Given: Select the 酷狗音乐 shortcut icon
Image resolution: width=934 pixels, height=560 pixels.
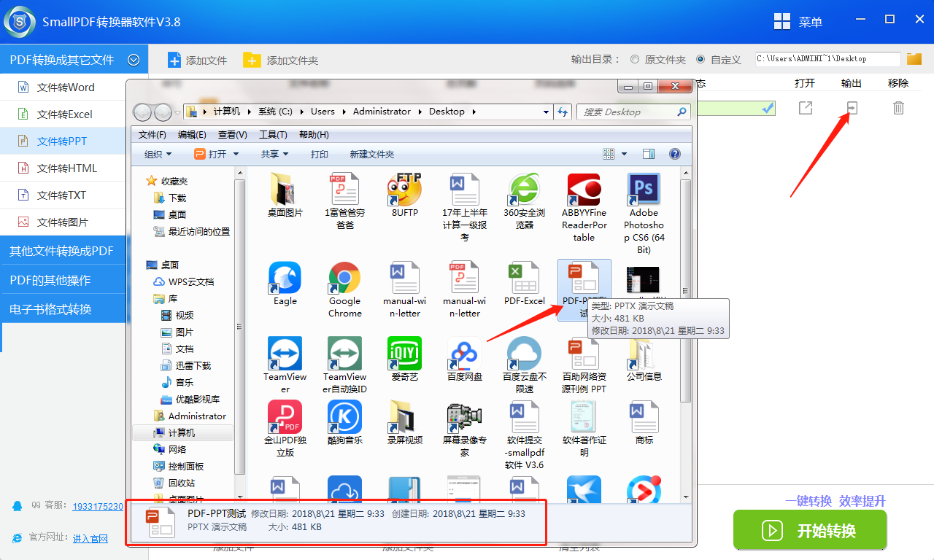Looking at the screenshot, I should click(345, 416).
